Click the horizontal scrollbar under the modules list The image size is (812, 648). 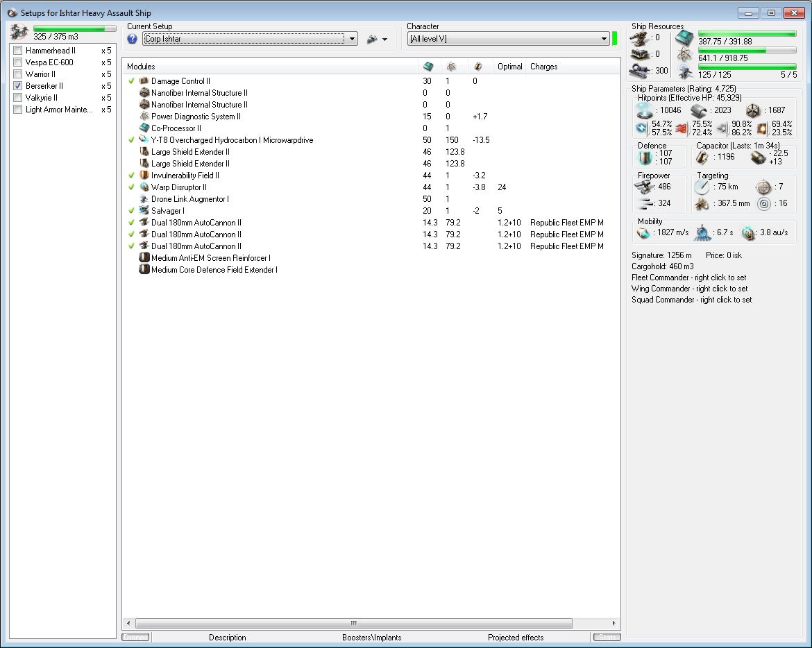point(353,623)
